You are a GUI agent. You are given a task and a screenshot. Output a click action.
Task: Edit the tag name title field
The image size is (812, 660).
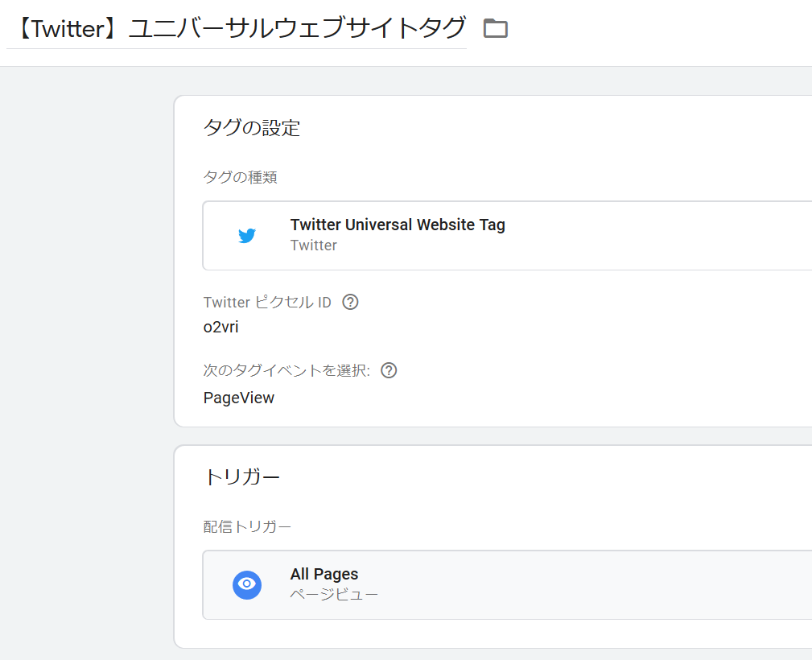point(237,28)
